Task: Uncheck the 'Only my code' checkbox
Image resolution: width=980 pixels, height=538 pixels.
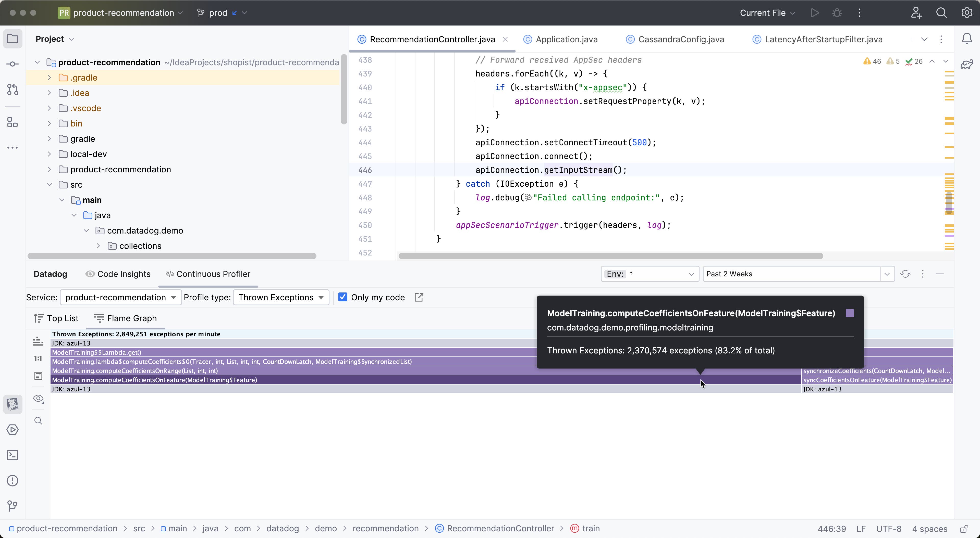Action: [x=343, y=297]
